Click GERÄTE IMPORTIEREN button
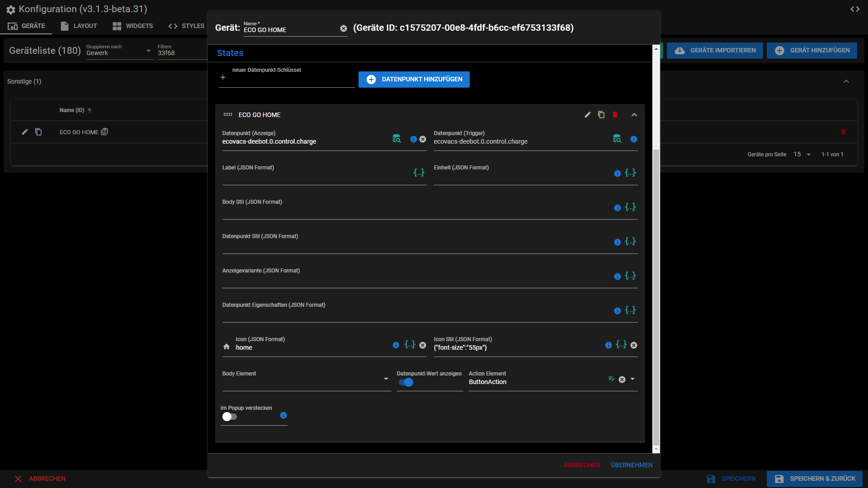Viewport: 868px width, 488px height. coord(715,51)
